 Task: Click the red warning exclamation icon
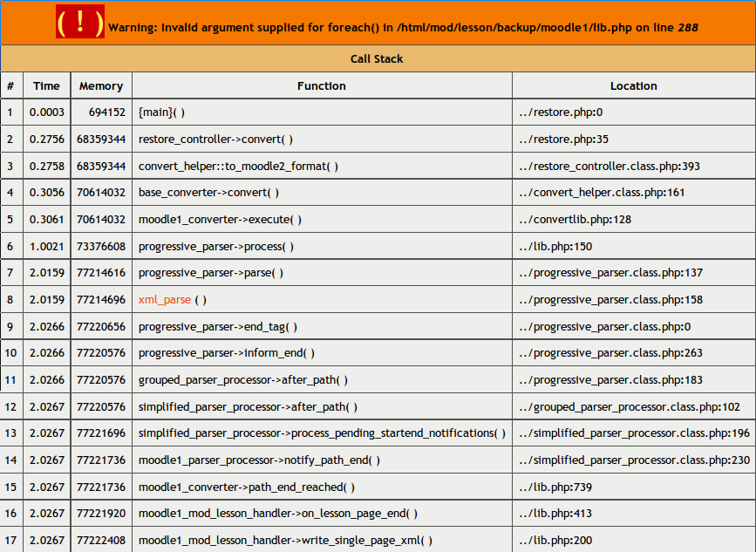coord(80,22)
